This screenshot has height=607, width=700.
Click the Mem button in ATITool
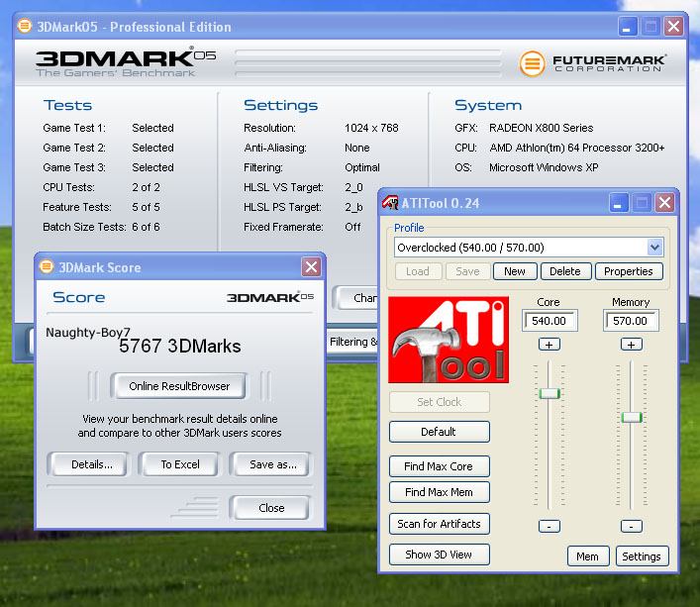588,556
